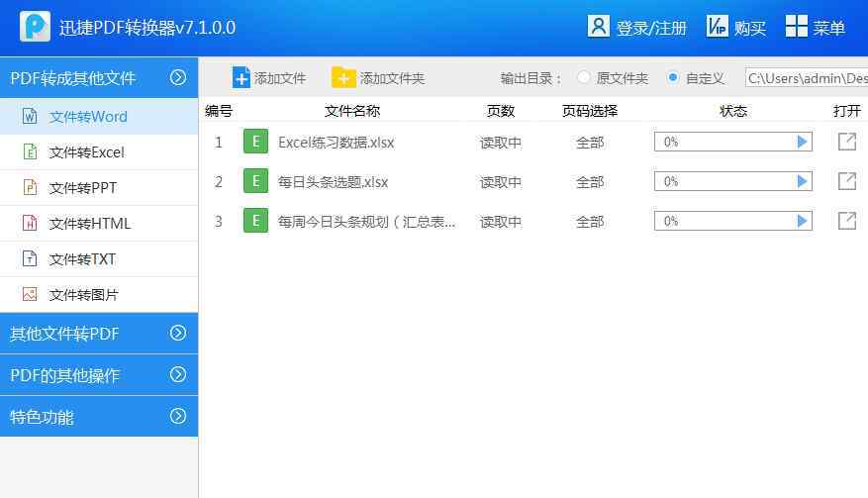
Task: Select the file name 每周今日头条规划（汇总表...
Action: [x=366, y=222]
